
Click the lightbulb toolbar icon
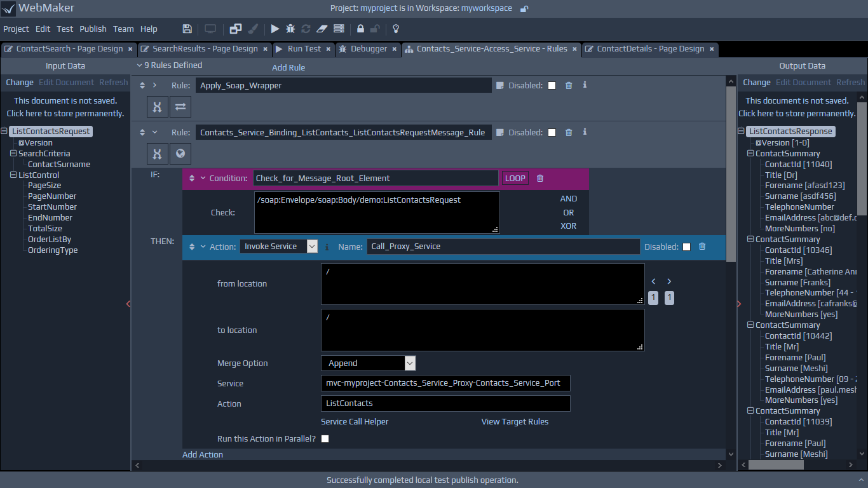396,29
